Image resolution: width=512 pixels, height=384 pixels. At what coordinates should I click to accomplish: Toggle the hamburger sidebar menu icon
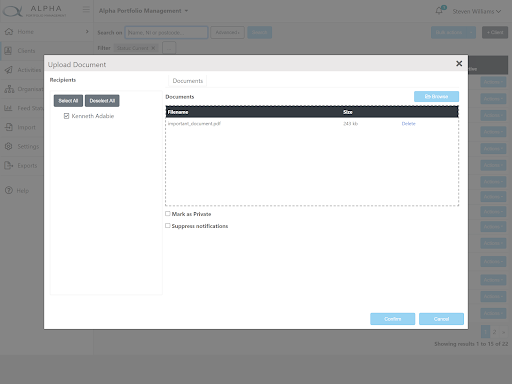[86, 9]
